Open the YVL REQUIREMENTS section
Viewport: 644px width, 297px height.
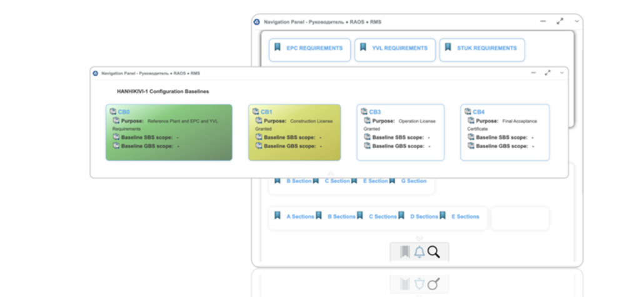click(x=400, y=48)
